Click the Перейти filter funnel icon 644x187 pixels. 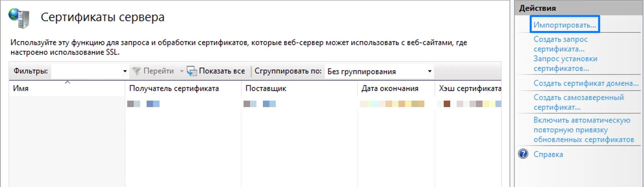point(137,71)
